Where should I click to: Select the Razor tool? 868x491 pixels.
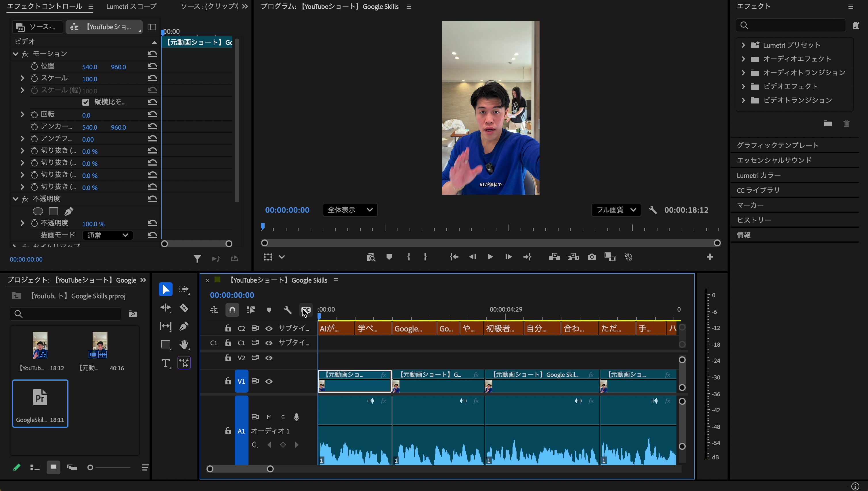coord(184,308)
